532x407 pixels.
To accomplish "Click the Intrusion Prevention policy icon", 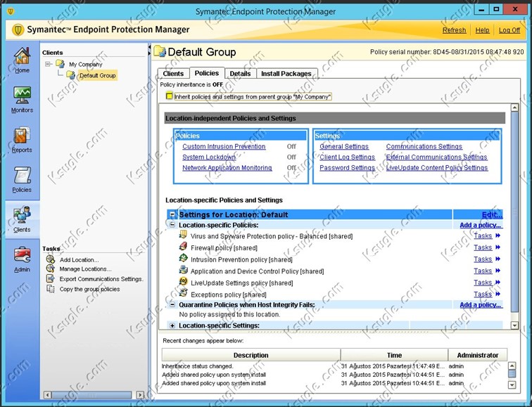I will pyautogui.click(x=183, y=258).
